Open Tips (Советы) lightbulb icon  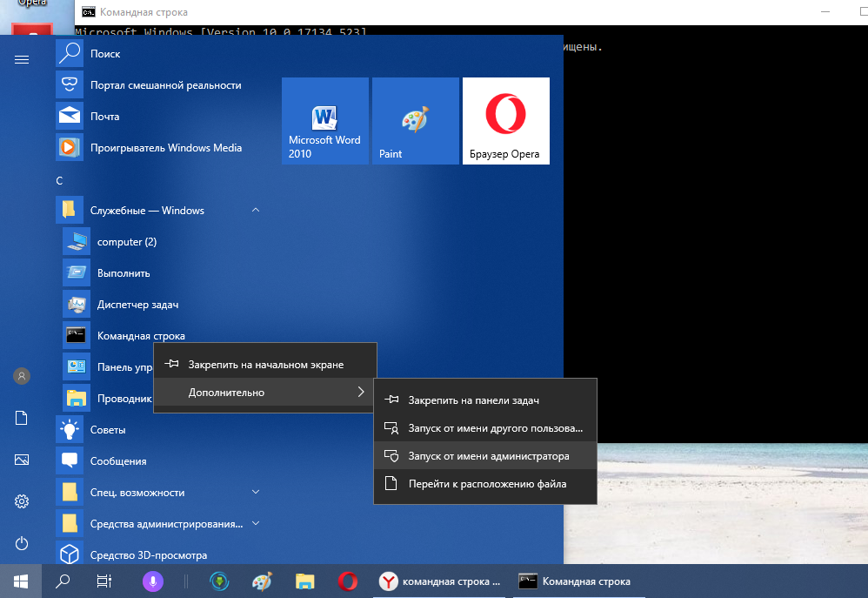click(x=70, y=429)
